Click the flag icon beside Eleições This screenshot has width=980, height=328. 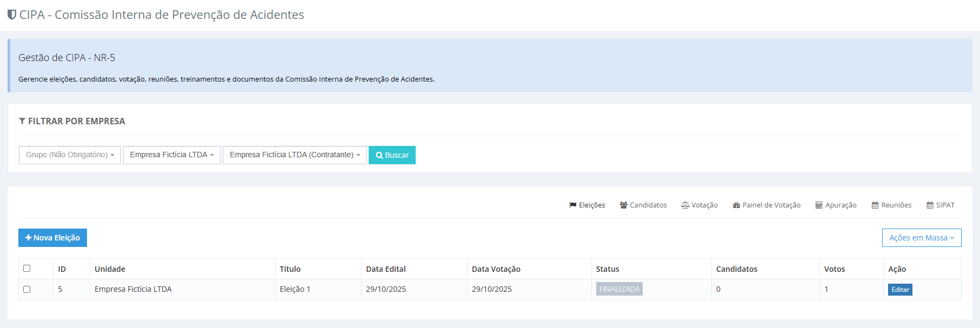[572, 205]
